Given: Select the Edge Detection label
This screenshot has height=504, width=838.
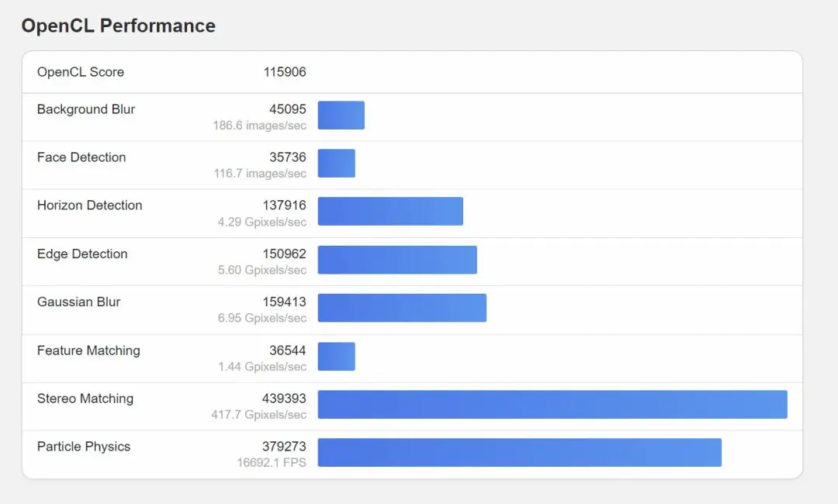Looking at the screenshot, I should [x=82, y=254].
